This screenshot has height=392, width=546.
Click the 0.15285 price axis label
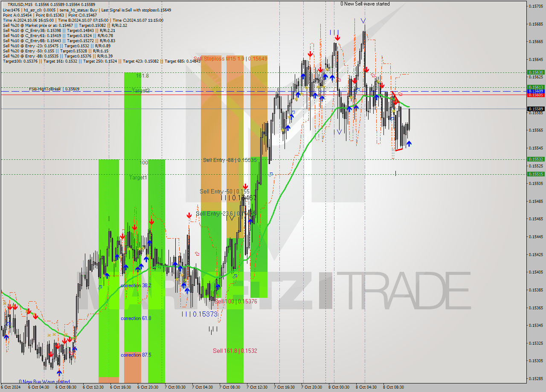[536, 378]
